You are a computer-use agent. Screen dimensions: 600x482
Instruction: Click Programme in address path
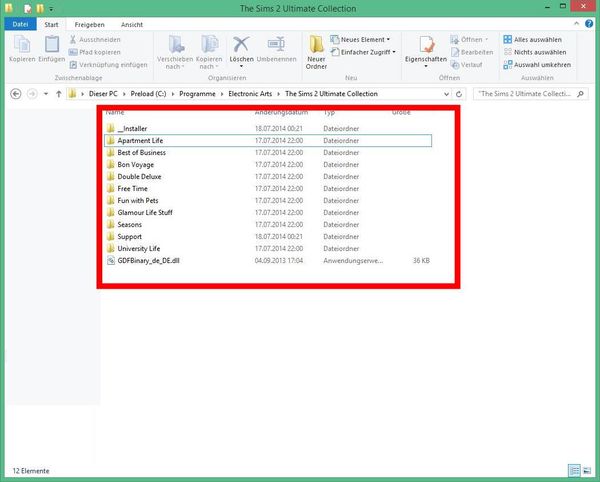197,94
